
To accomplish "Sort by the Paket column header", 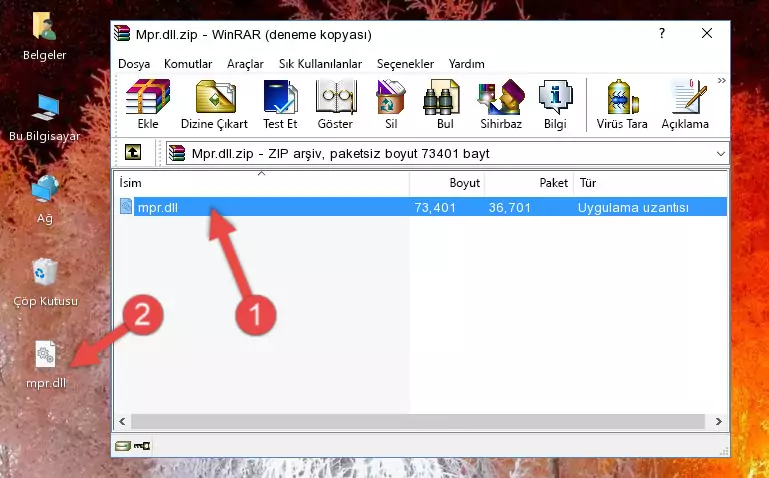I will tap(529, 183).
